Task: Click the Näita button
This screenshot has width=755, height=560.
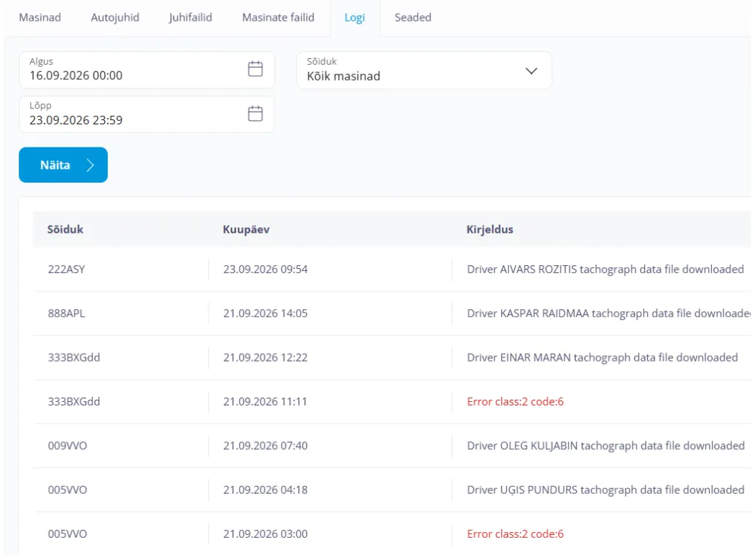Action: coord(63,165)
